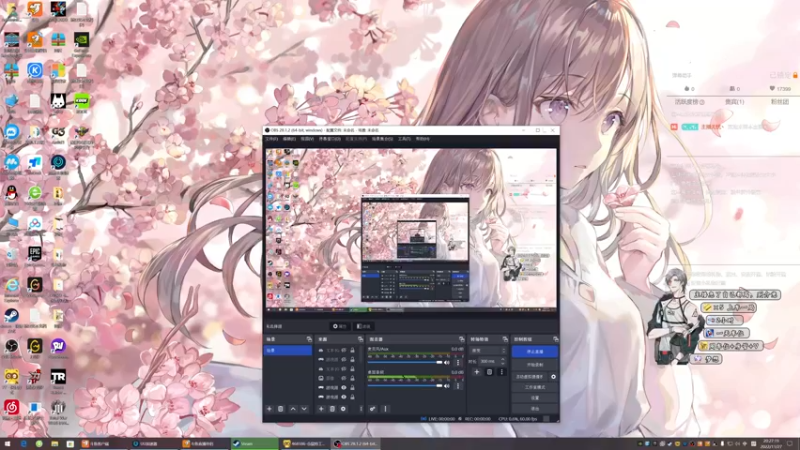Open the 文件(F) menu in OBS
Viewport: 800px width, 450px height.
[271, 139]
